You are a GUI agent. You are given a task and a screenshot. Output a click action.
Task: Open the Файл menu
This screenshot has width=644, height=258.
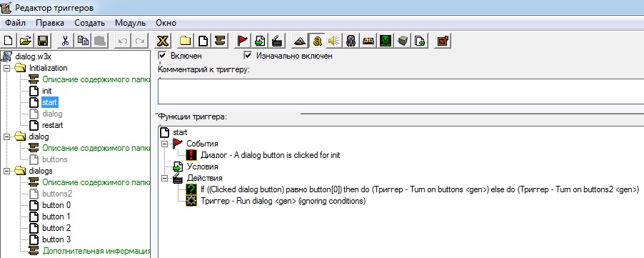tap(16, 23)
